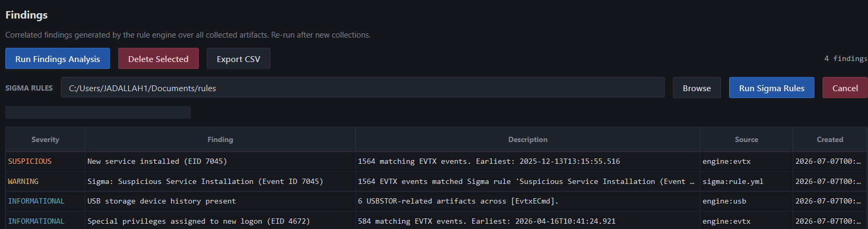Click the Sigma rules path field

point(363,88)
